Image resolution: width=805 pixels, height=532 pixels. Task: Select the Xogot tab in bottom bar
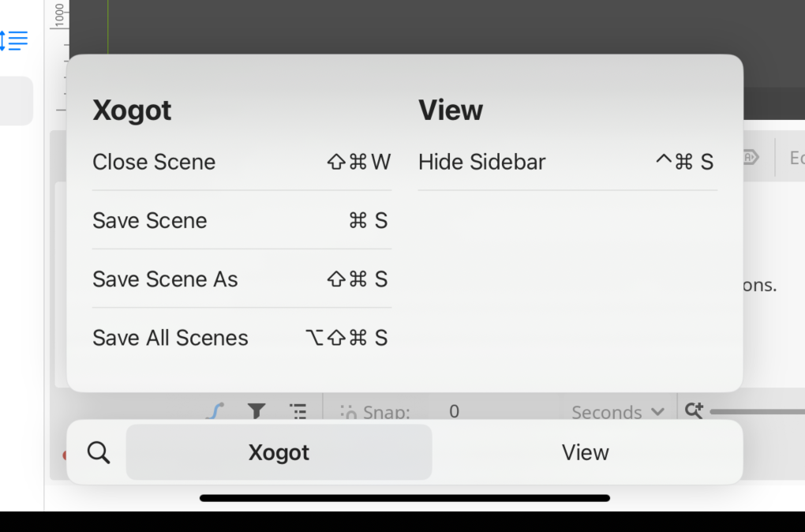[279, 452]
